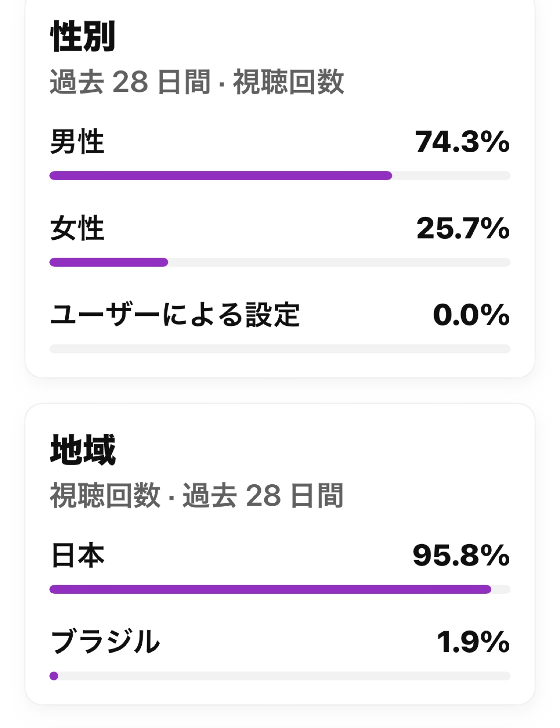
Task: Tap the 女性 row label
Action: (x=77, y=228)
